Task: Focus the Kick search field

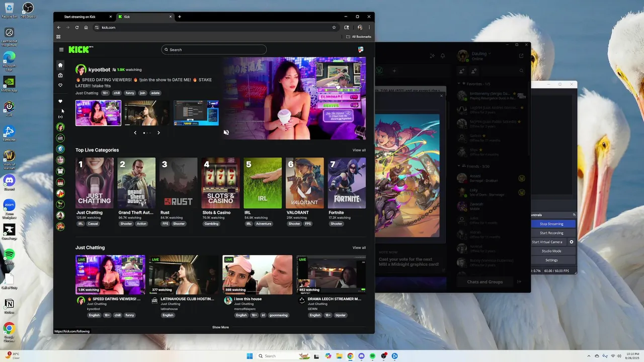Action: 214,50
